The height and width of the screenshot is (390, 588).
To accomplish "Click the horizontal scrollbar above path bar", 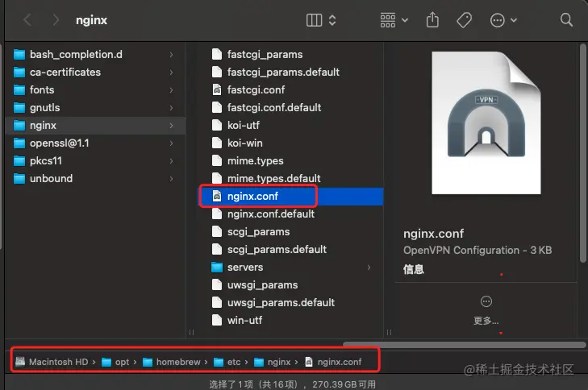I will click(x=465, y=345).
